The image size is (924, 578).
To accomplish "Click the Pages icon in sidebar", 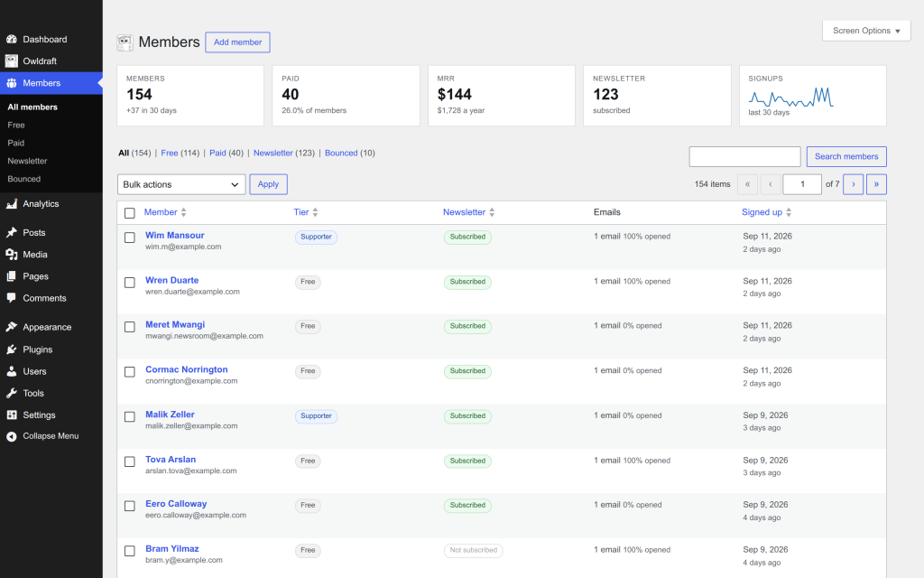I will [11, 276].
